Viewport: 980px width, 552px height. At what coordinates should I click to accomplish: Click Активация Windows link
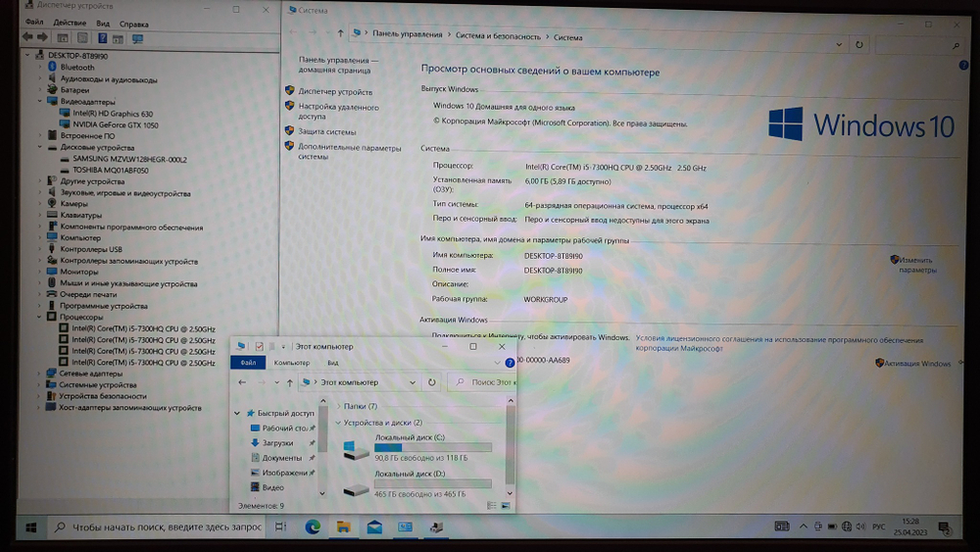(x=917, y=364)
